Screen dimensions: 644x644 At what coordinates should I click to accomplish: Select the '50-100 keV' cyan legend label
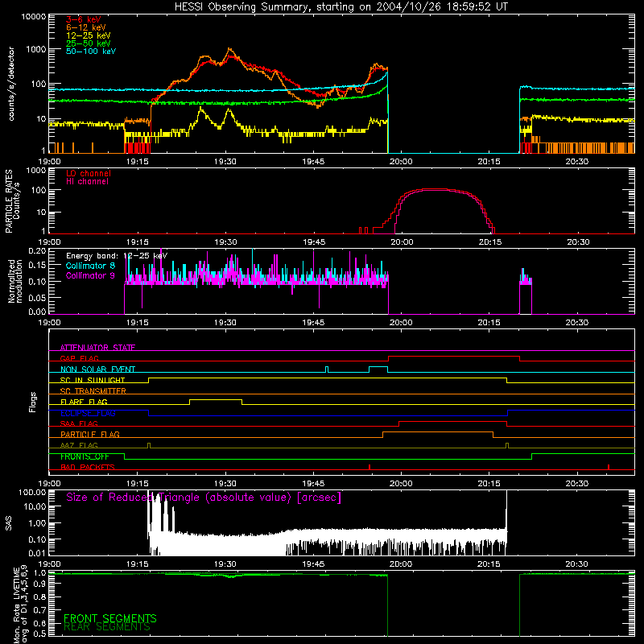click(91, 52)
